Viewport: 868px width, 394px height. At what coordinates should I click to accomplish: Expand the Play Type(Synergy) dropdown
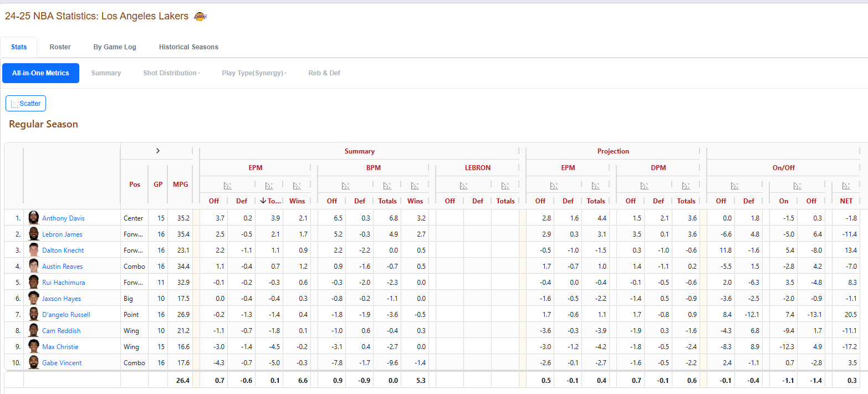point(254,73)
